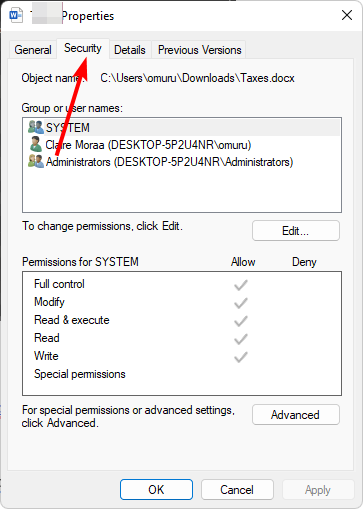Select the Claire Moraa user icon
The image size is (363, 509).
(x=36, y=144)
